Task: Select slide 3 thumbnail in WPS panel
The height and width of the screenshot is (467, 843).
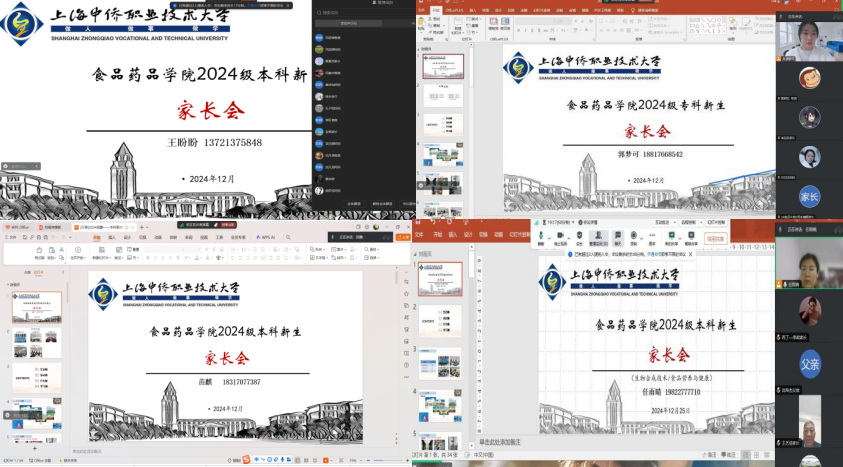Action: tap(37, 377)
